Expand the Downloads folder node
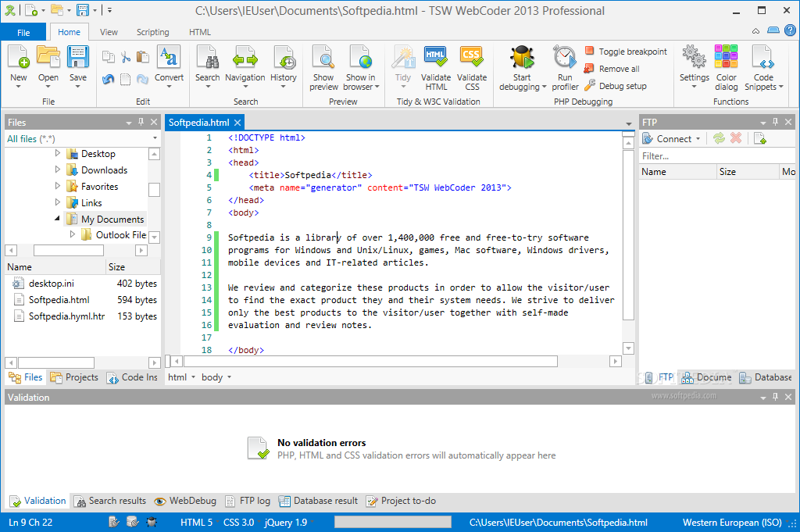The width and height of the screenshot is (800, 532). tap(57, 170)
